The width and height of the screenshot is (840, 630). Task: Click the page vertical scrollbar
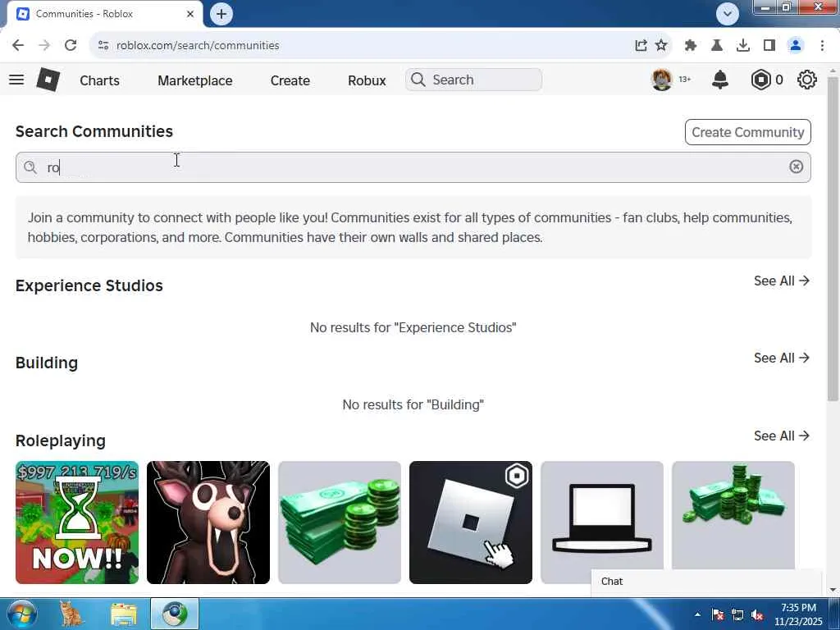click(x=833, y=239)
